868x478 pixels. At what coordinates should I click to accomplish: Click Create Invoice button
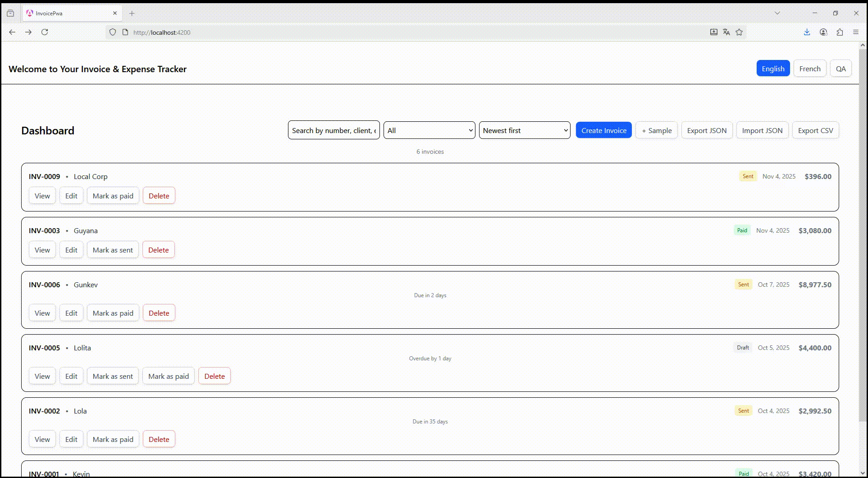coord(603,130)
